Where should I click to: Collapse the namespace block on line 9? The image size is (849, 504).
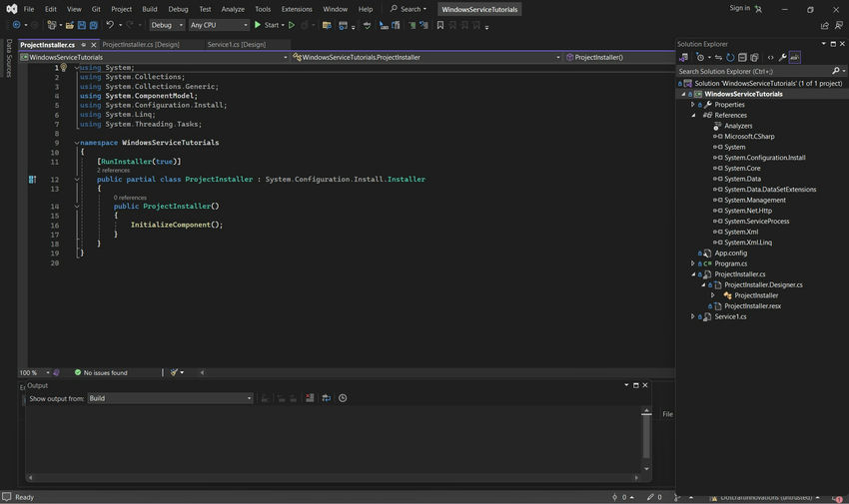(x=76, y=143)
